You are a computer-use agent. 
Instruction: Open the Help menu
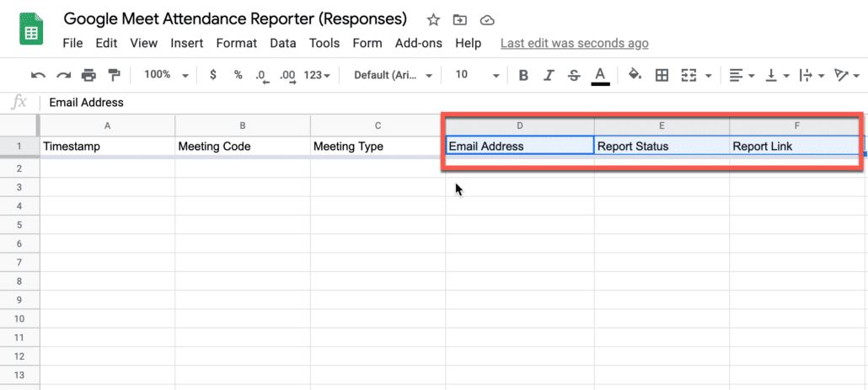tap(469, 43)
